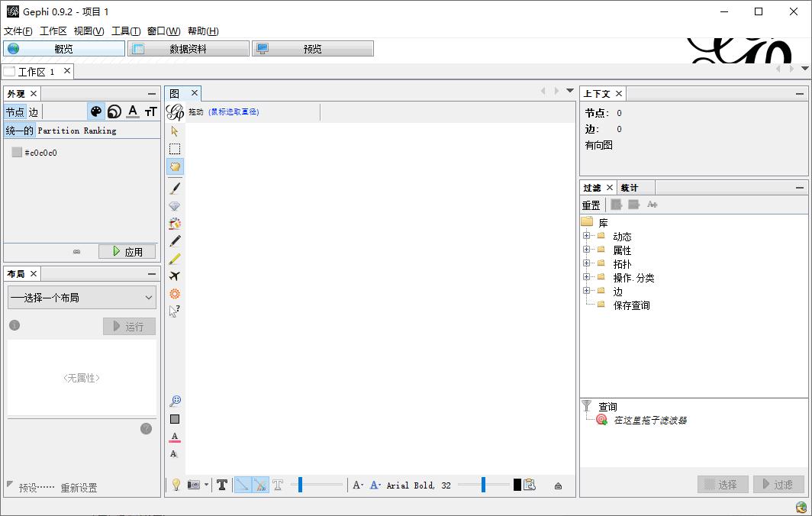Toggle edges use source node color
Screen dimensions: 812x516
coord(260,485)
